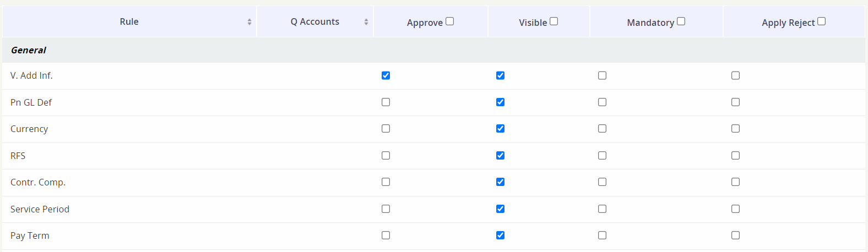Check Apply Reject for Currency row
This screenshot has width=868, height=252.
coord(735,129)
